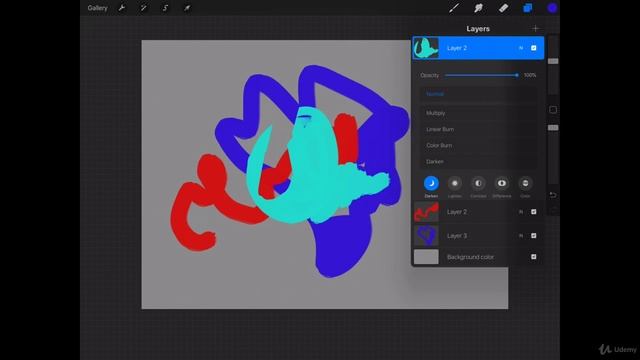Adjust the layer Opacity slider
The width and height of the screenshot is (640, 360).
[482, 75]
